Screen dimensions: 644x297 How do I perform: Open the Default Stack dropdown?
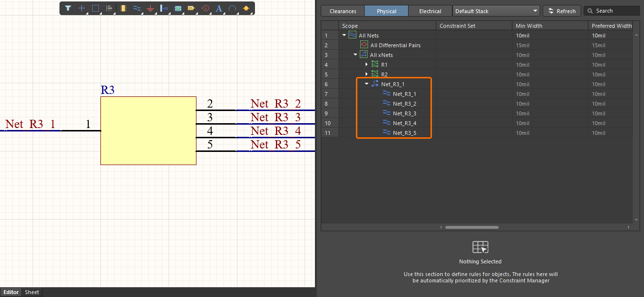pos(496,11)
